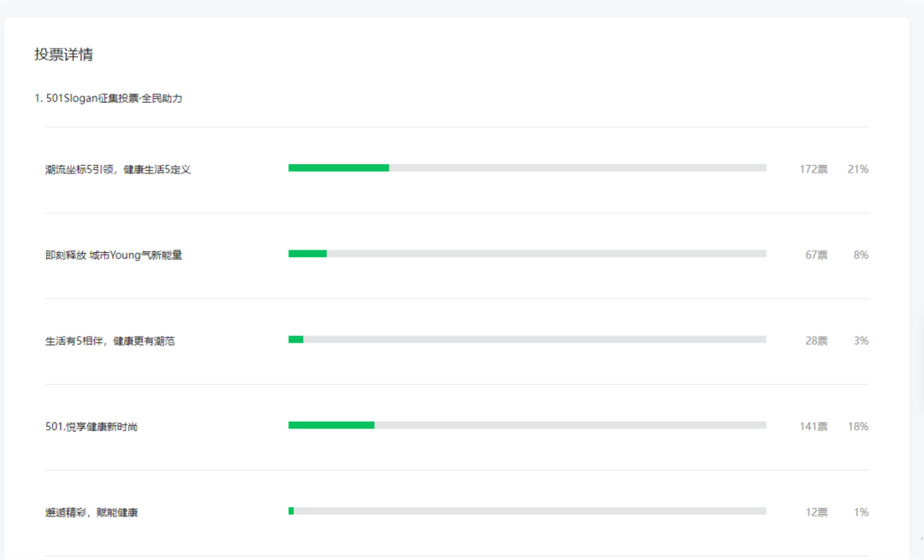924x560 pixels.
Task: Click the 21% percentage label
Action: click(x=858, y=169)
